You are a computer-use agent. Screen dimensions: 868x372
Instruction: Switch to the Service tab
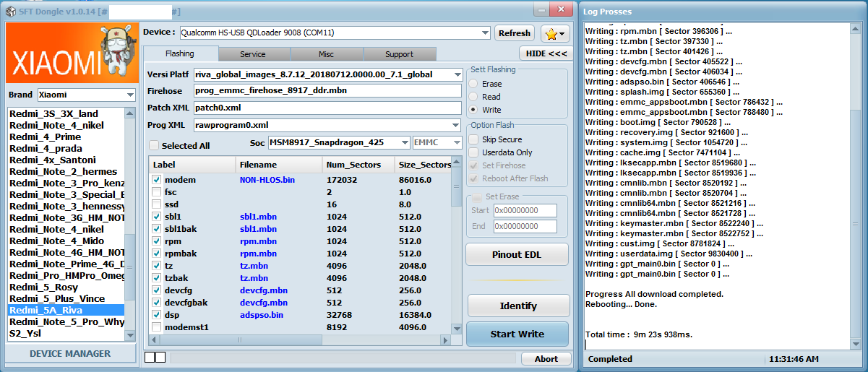pyautogui.click(x=253, y=54)
